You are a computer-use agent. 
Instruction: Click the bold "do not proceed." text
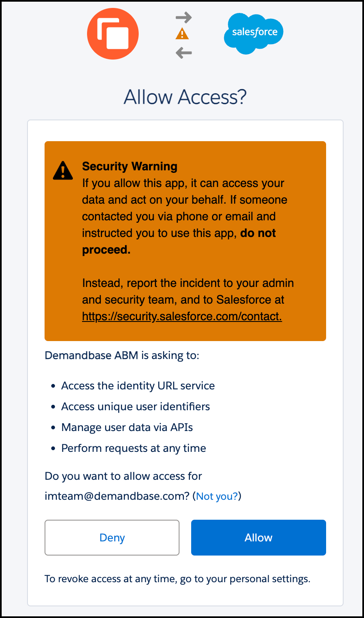pyautogui.click(x=257, y=233)
